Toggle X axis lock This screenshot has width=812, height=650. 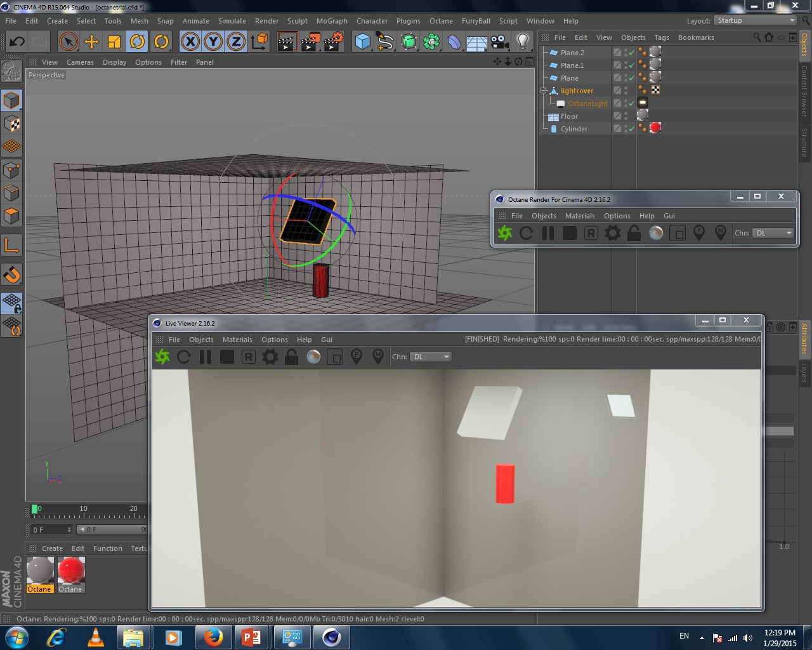(190, 42)
